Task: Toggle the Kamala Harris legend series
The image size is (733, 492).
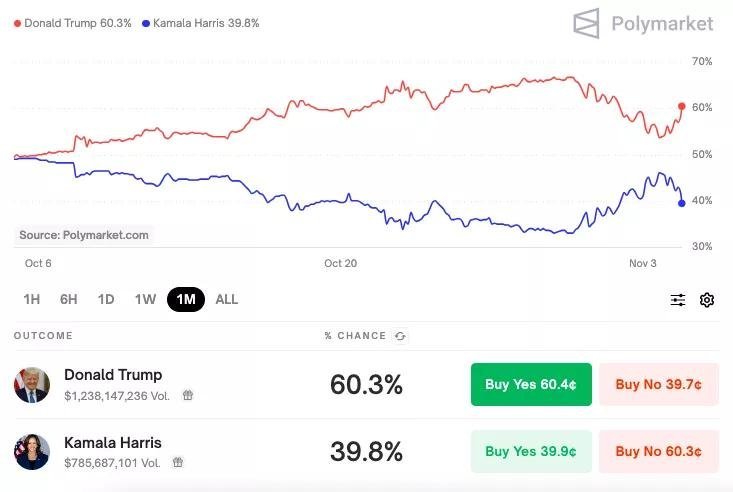Action: (x=201, y=23)
